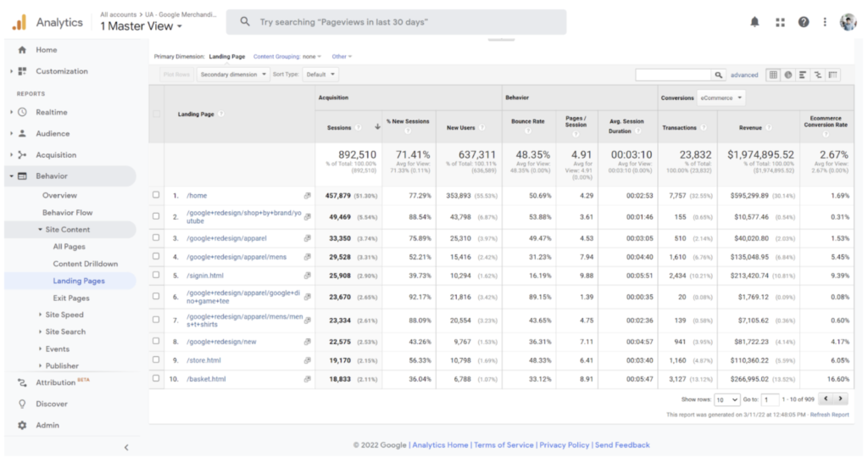Click the Transactions column header

click(679, 127)
